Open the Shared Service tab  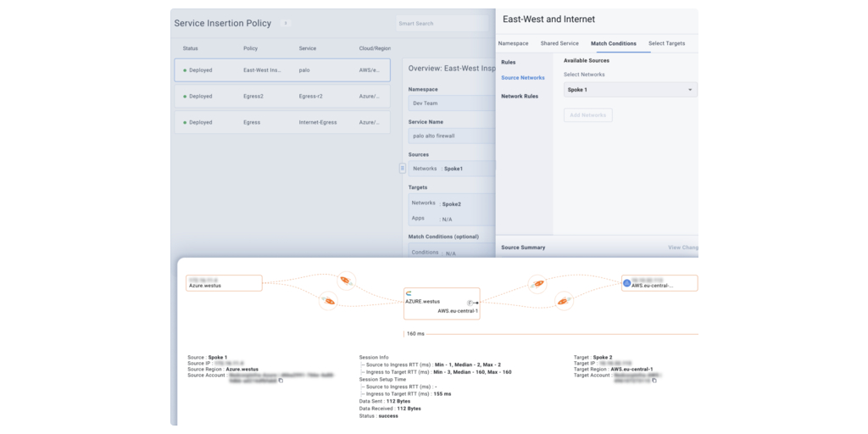559,43
